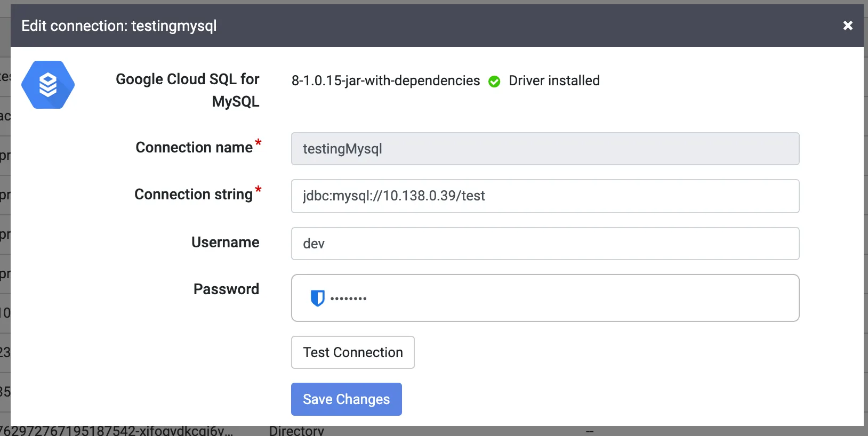868x436 pixels.
Task: Click the background row starting with 7629727
Action: [117, 431]
